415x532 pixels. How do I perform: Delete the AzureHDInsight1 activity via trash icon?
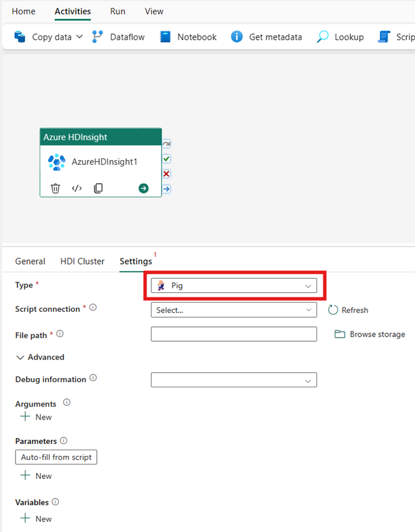pyautogui.click(x=55, y=188)
